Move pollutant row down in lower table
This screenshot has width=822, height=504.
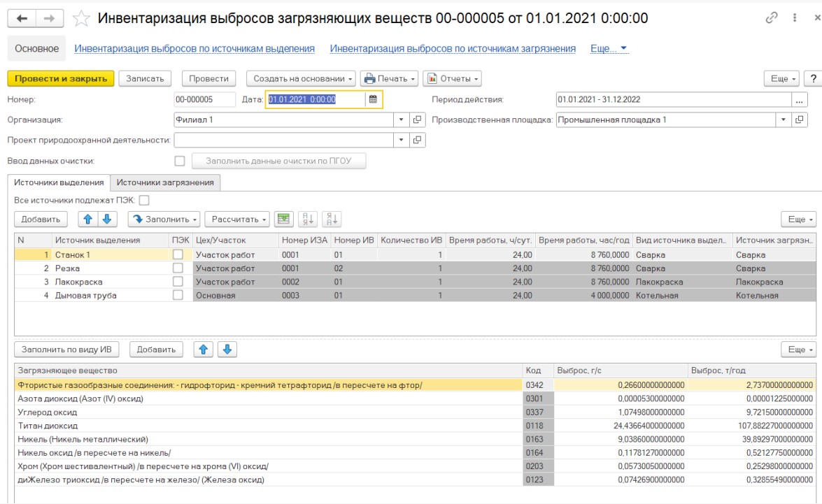click(227, 350)
